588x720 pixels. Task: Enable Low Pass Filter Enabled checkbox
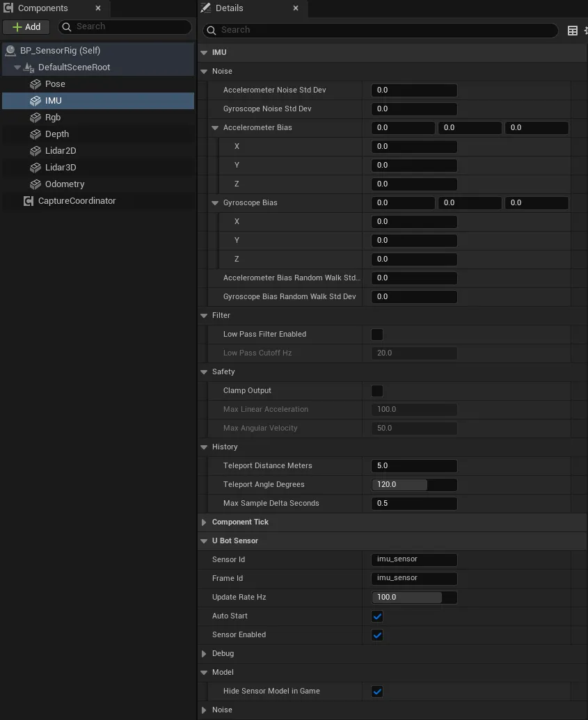(x=377, y=335)
